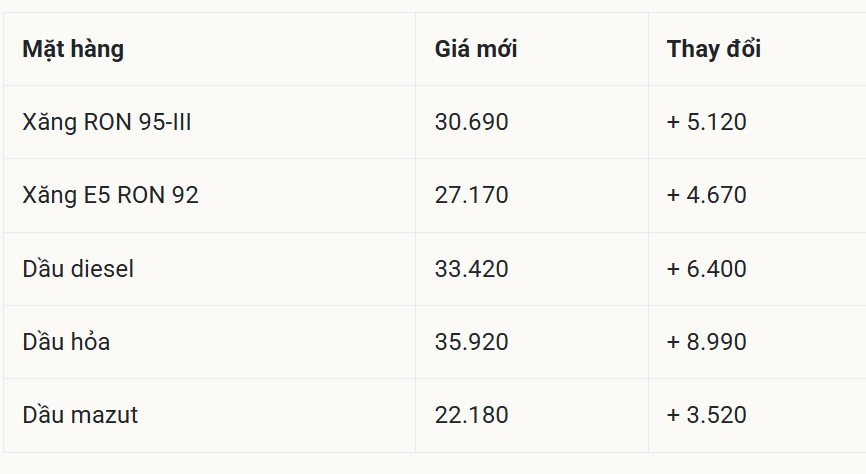Click the 'Giá mới' column header
The width and height of the screenshot is (866, 474).
tap(476, 49)
